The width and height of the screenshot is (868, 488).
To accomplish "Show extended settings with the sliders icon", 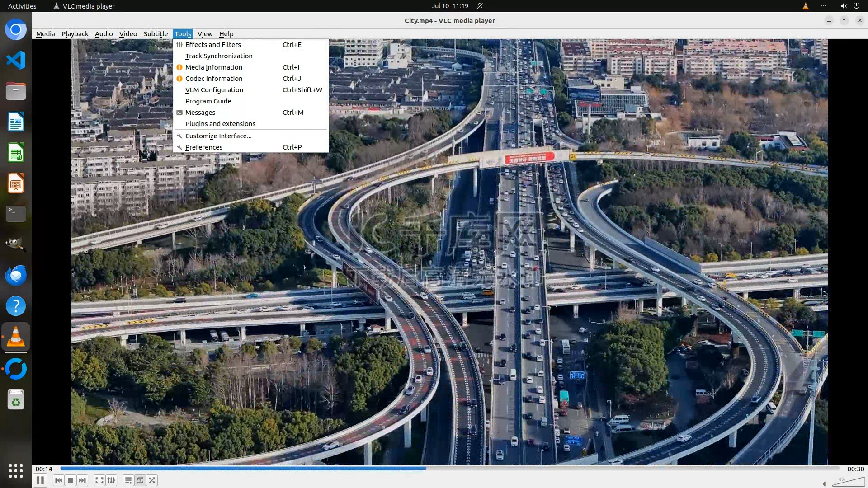I will pos(111,480).
